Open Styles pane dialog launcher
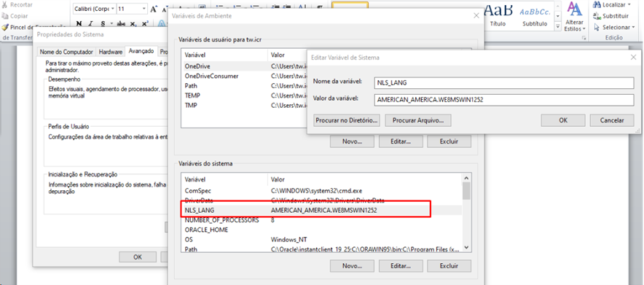Image resolution: width=644 pixels, height=285 pixels. tap(584, 38)
